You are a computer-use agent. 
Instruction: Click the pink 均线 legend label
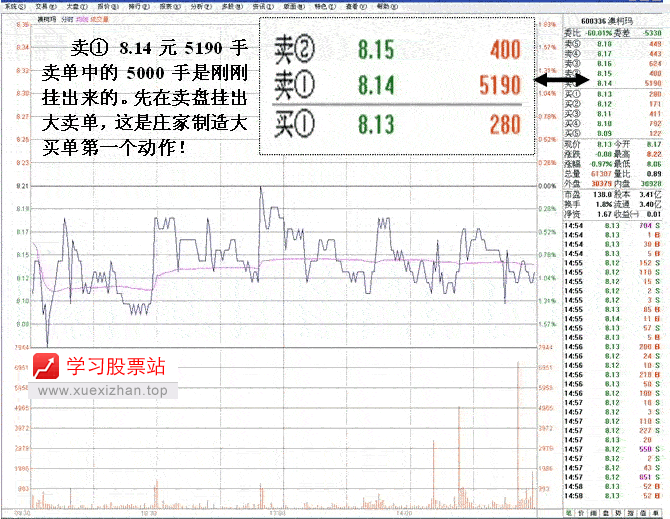pos(82,19)
